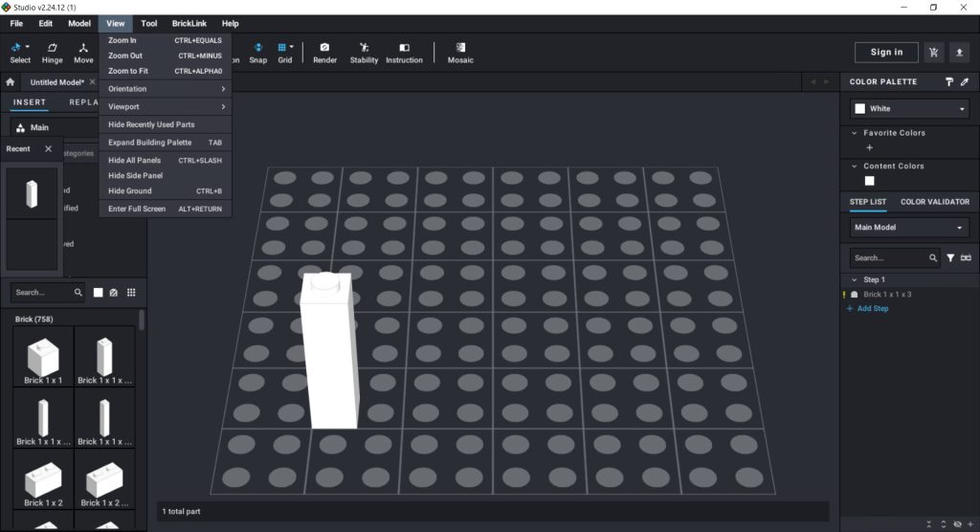
Task: Switch to the Step List tab
Action: (867, 202)
